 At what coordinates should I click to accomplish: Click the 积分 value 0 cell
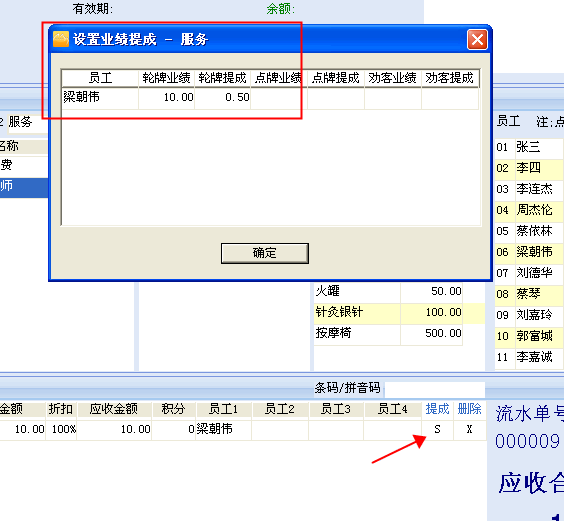point(173,429)
